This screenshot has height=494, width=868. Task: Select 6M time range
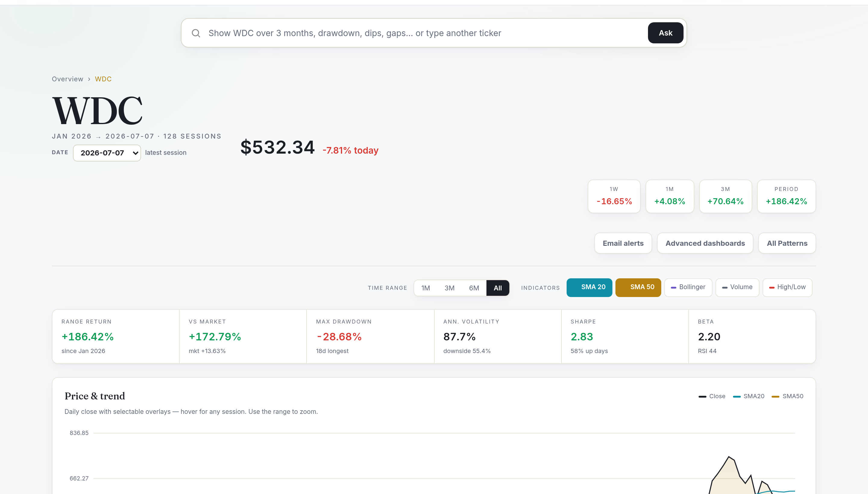click(x=474, y=288)
